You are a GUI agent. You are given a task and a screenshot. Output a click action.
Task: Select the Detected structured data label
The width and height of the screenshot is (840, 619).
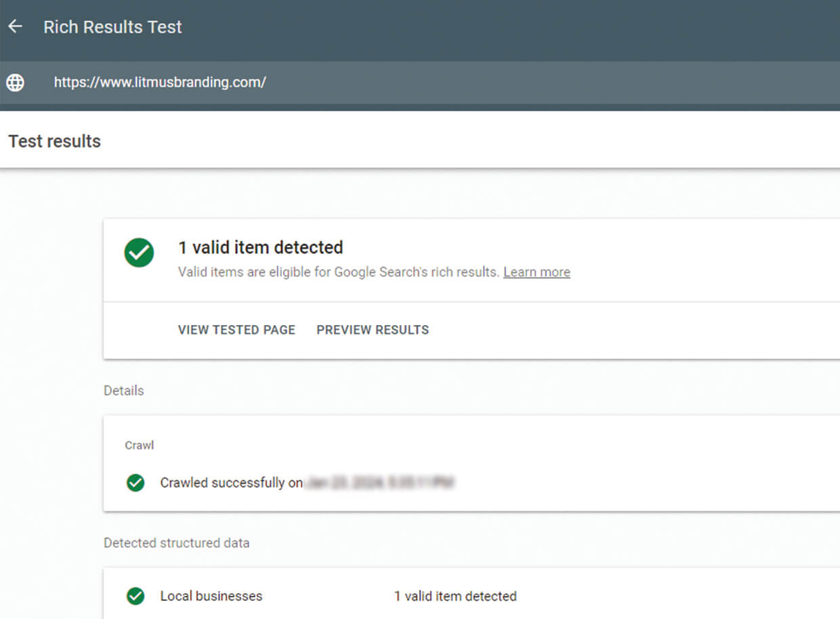click(x=176, y=542)
